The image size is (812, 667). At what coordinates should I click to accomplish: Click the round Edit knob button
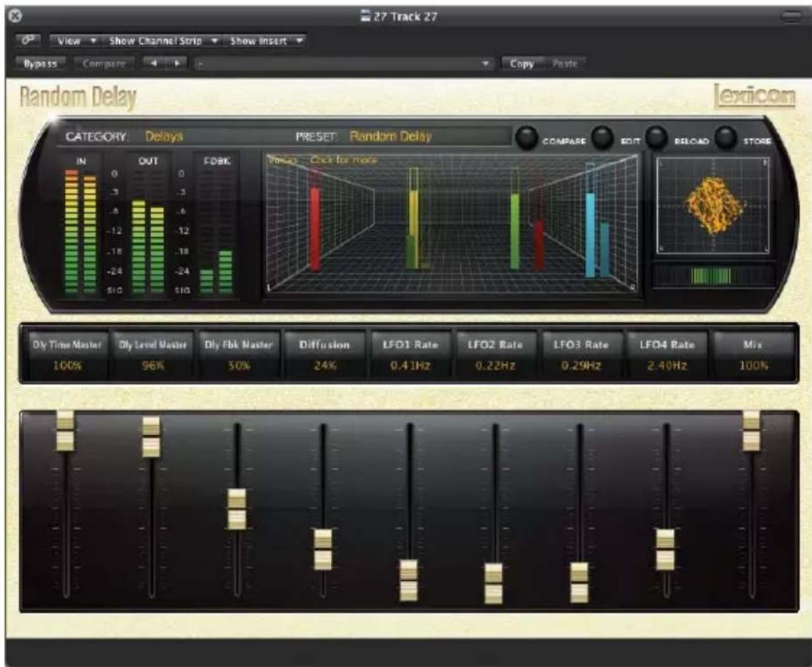tap(602, 137)
